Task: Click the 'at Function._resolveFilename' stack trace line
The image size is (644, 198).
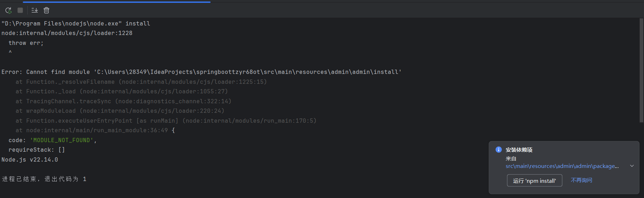Action: 141,82
